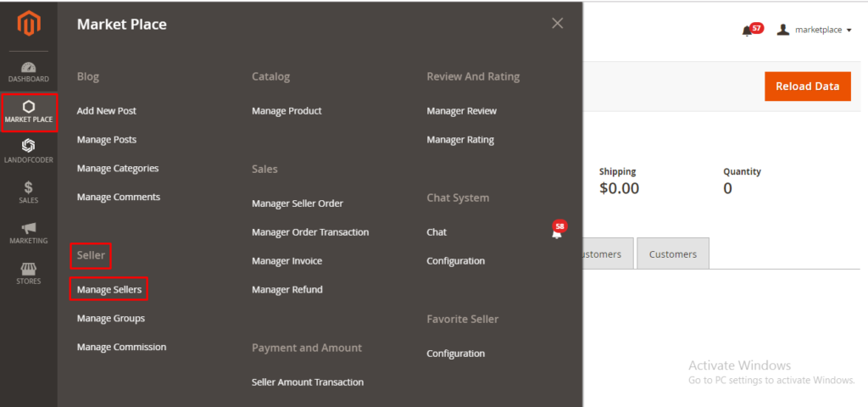Open Manager Order Transaction
The width and height of the screenshot is (868, 407).
tap(310, 232)
